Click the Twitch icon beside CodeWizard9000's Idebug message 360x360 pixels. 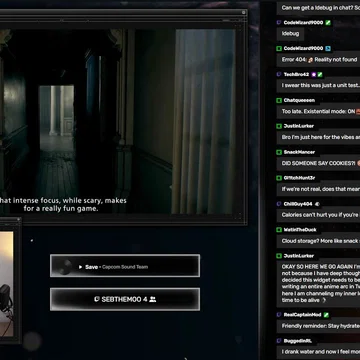click(x=279, y=23)
